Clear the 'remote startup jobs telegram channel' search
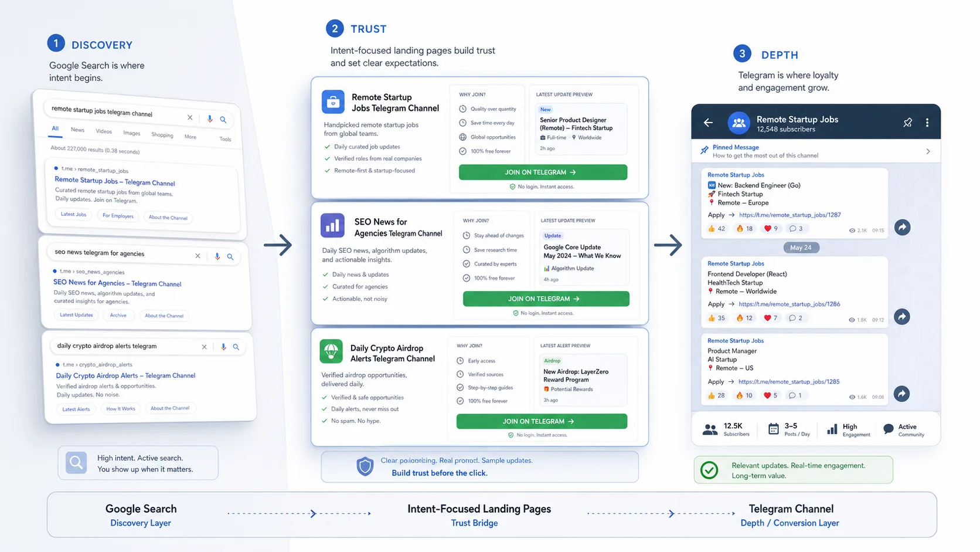Viewport: 980px width, 552px height. click(x=190, y=117)
